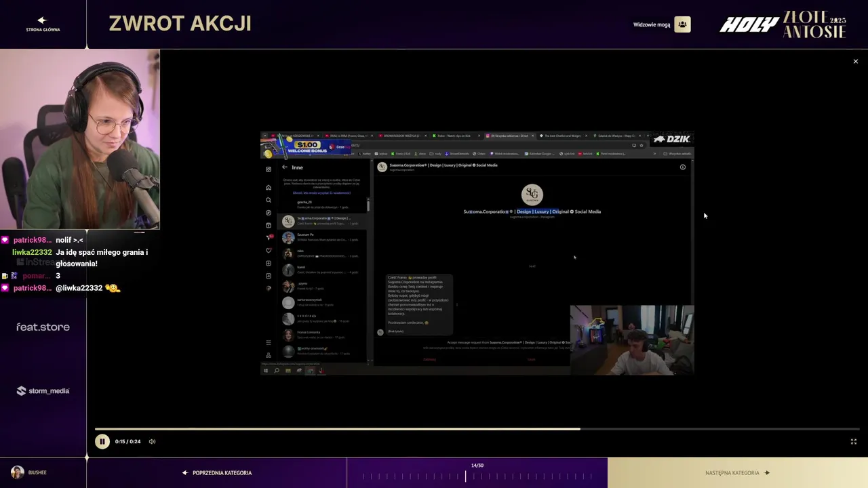Click the Sugoma round profile logo in chat
The width and height of the screenshot is (868, 488).
click(532, 195)
